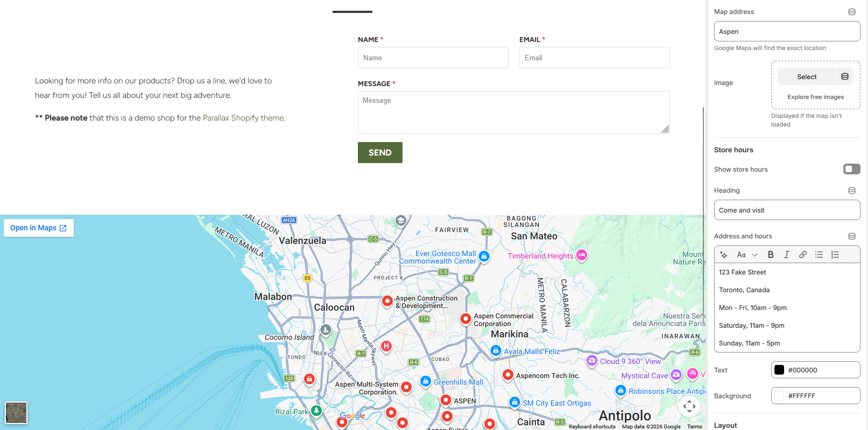Click the AI generate text sparkle icon
Viewport: 868px width, 430px height.
click(724, 255)
